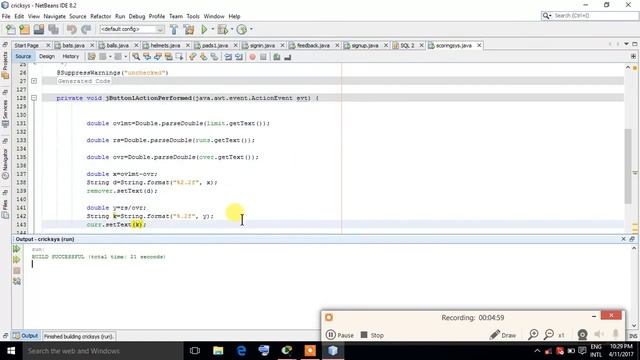Screen dimensions: 640x360
Task: Expand the Generated Code fold on line 27
Action: (34, 81)
